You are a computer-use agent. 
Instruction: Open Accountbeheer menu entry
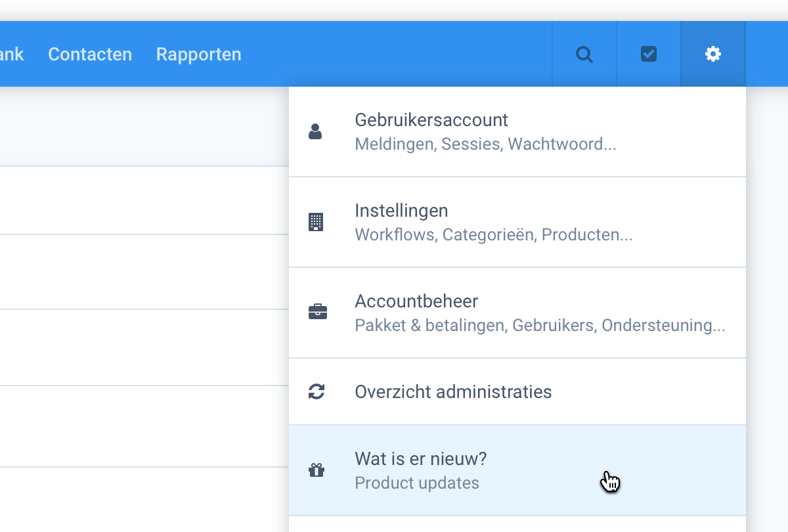[416, 301]
